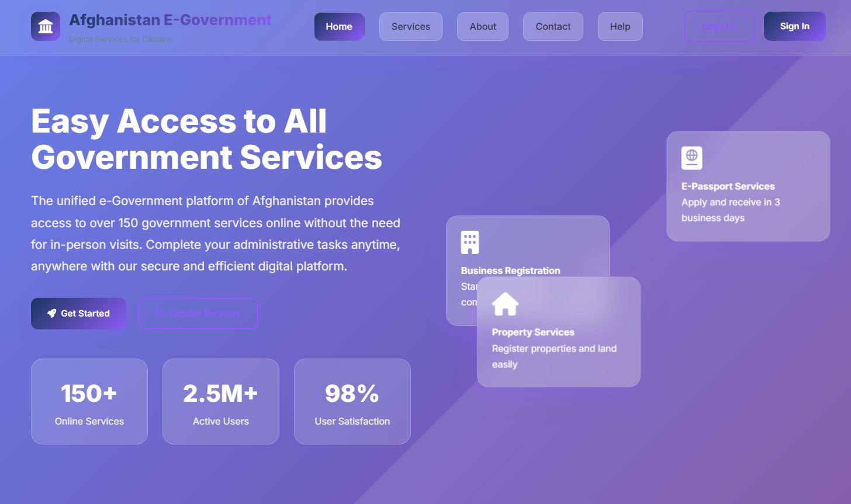Click the 2.5M+ Active Users stat card
The height and width of the screenshot is (504, 851).
220,401
